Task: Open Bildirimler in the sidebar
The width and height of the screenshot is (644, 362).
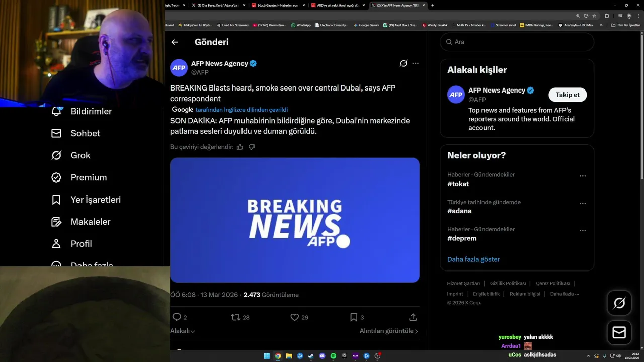Action: coord(82,111)
